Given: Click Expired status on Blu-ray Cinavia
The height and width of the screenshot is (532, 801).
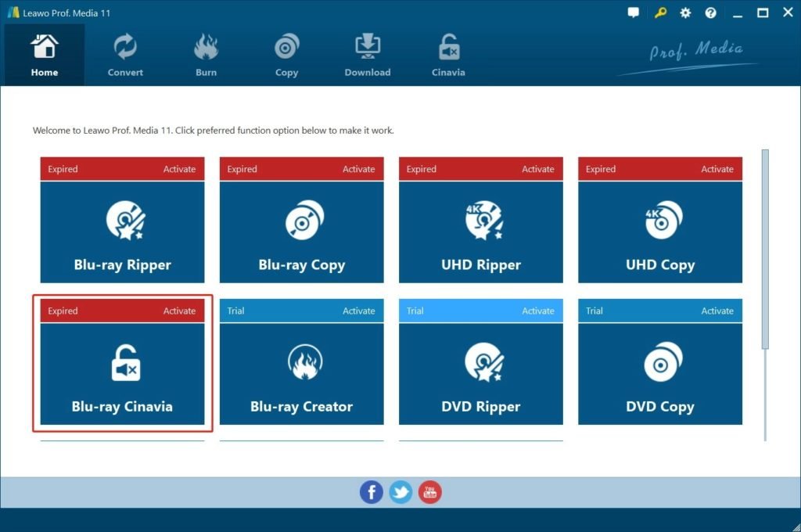Looking at the screenshot, I should point(63,311).
